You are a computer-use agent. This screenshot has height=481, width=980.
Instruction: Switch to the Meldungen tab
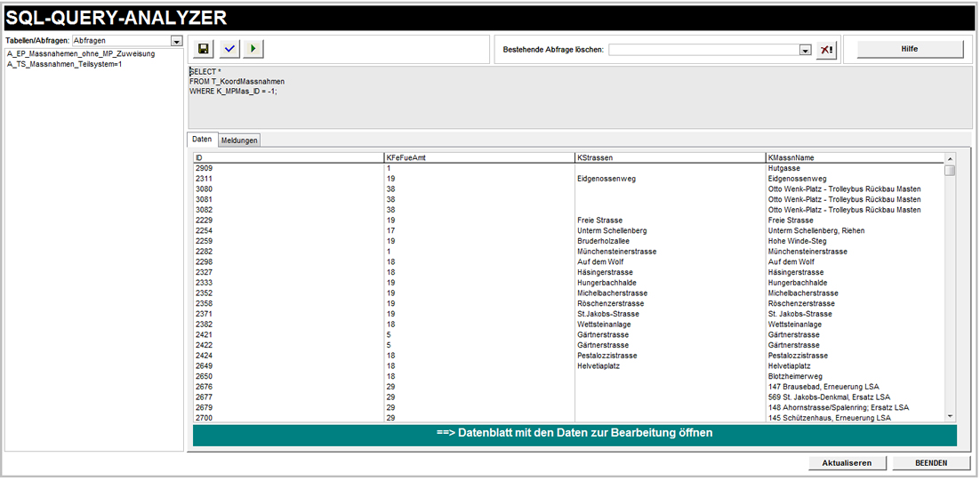pos(239,140)
